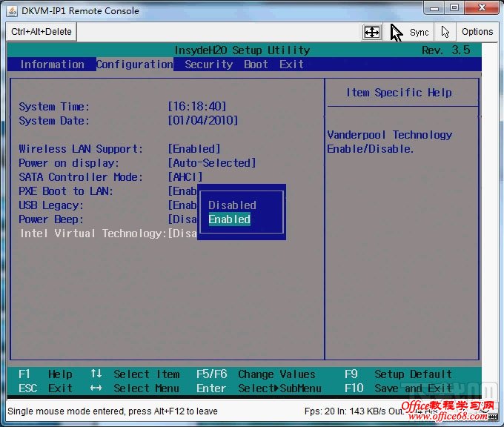Click the ESC Exit hint
The width and height of the screenshot is (504, 427).
45,388
